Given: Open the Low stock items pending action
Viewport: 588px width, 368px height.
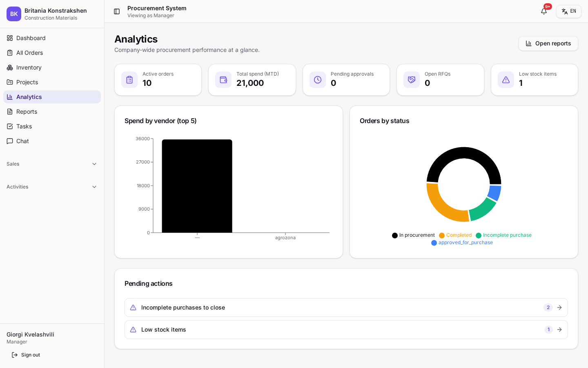Looking at the screenshot, I should [x=346, y=330].
